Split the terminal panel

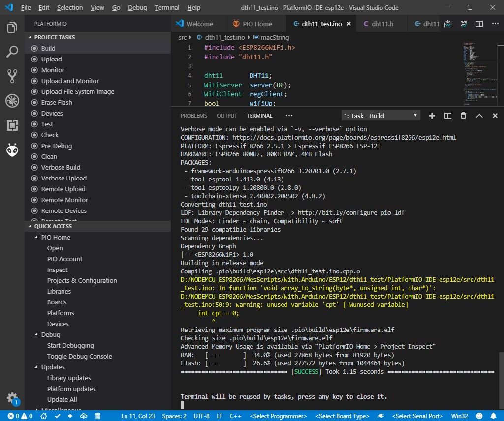(447, 116)
